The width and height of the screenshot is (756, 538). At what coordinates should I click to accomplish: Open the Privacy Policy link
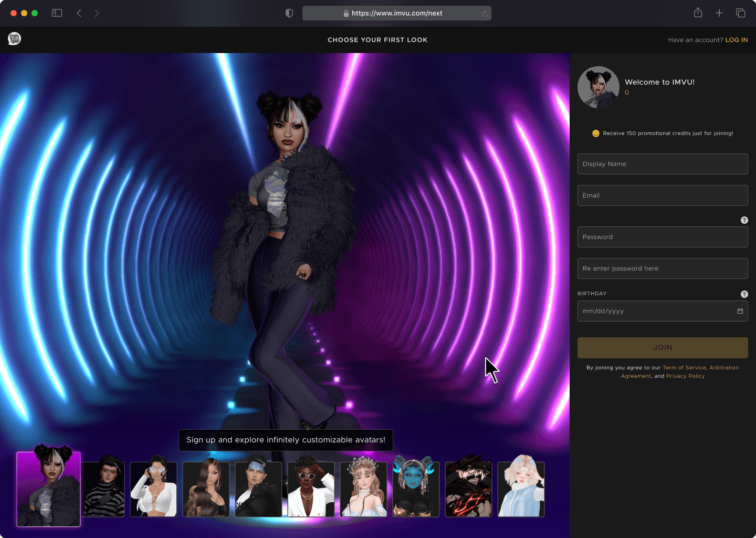click(x=685, y=376)
